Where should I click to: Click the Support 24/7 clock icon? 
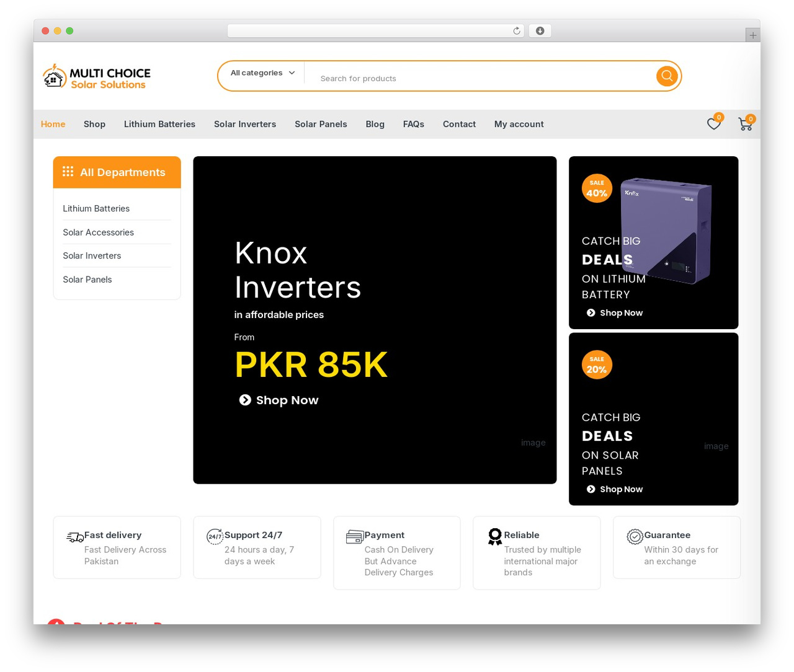tap(215, 536)
